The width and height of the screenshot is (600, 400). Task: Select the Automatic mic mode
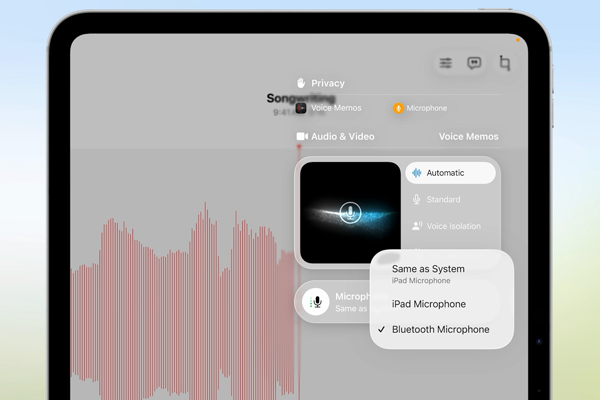pyautogui.click(x=450, y=173)
